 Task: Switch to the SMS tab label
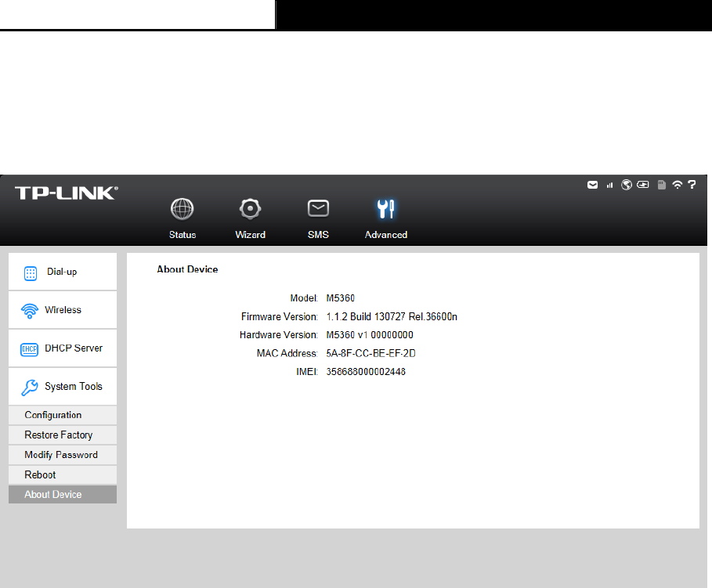pyautogui.click(x=318, y=235)
